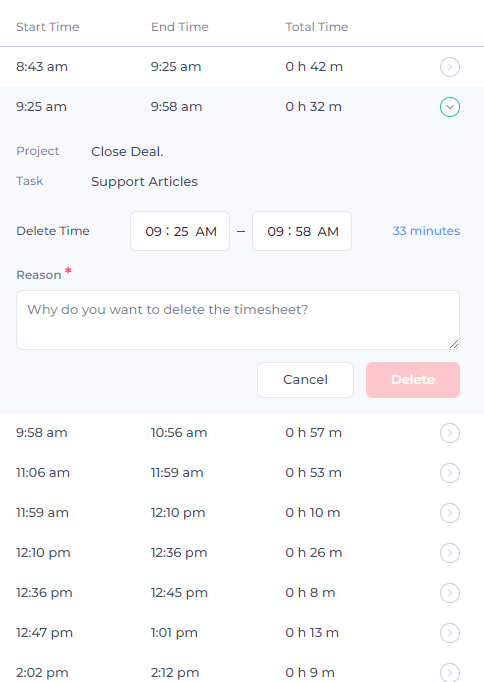
Task: Click the red Delete button
Action: [413, 380]
